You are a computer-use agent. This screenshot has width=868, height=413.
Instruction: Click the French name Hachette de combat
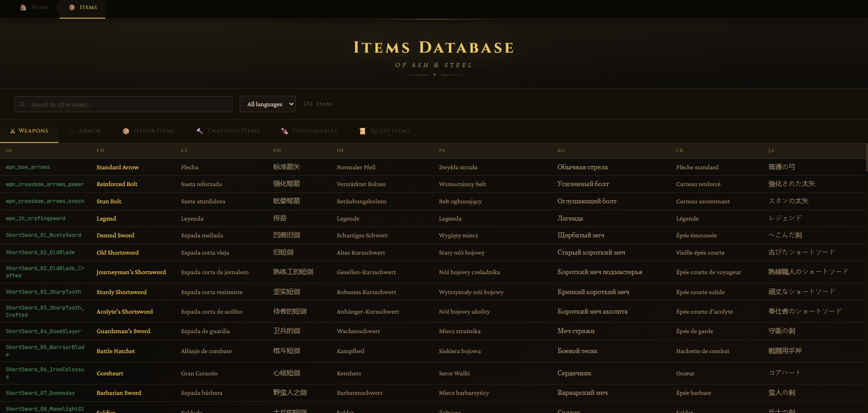pyautogui.click(x=703, y=351)
